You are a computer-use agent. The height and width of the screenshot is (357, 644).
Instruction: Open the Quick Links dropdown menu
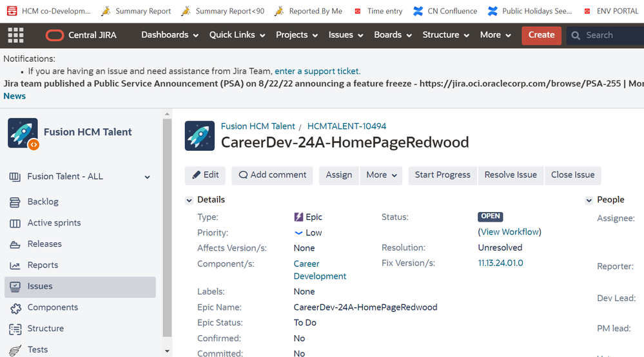pyautogui.click(x=237, y=35)
